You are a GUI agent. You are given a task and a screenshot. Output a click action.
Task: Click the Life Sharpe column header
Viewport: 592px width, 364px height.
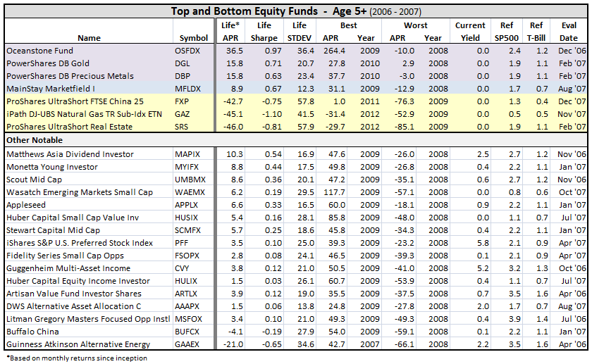(263, 32)
